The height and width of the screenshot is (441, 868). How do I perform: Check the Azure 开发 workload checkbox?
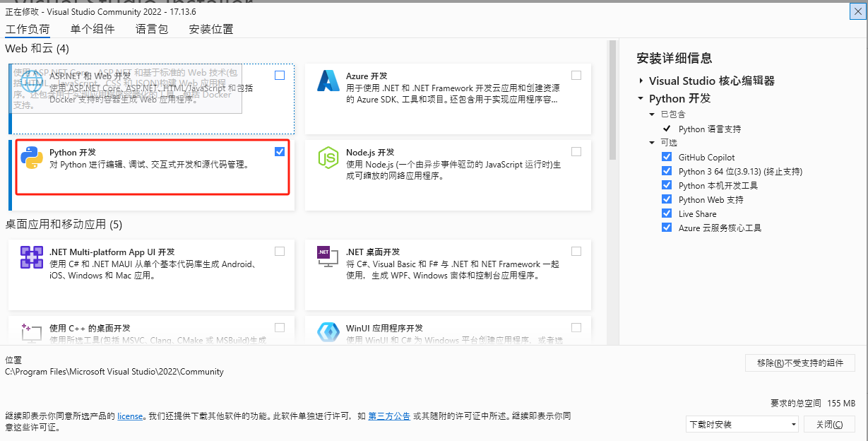[x=576, y=75]
